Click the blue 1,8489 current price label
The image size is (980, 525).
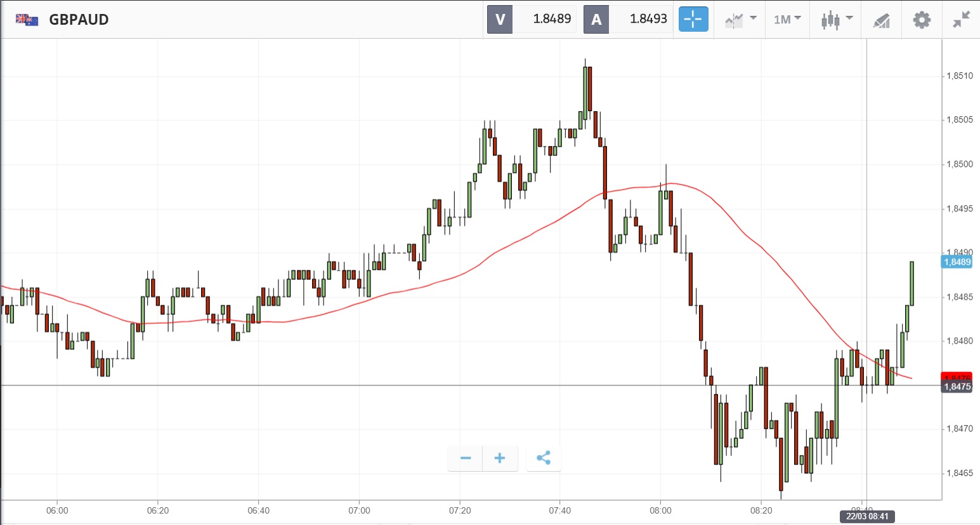957,262
